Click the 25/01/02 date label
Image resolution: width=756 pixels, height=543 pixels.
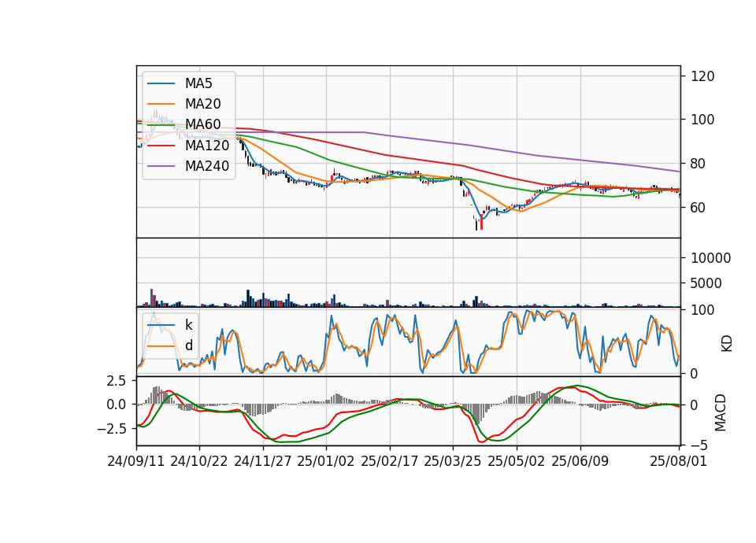(326, 461)
